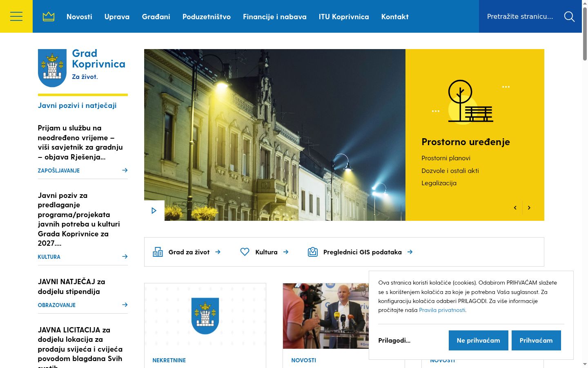The image size is (588, 368).
Task: Click arrow next to OBRAZOVANJE
Action: pos(125,305)
